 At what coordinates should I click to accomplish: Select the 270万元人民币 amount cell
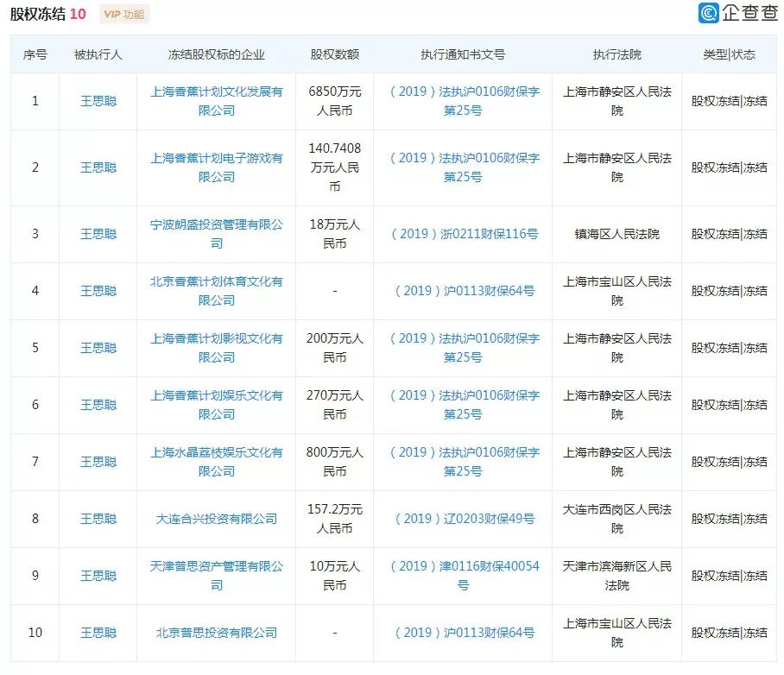(334, 405)
